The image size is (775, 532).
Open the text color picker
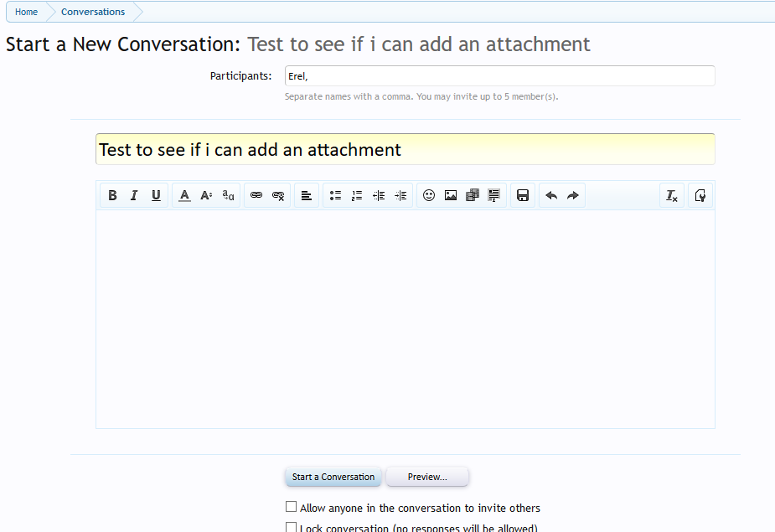184,195
